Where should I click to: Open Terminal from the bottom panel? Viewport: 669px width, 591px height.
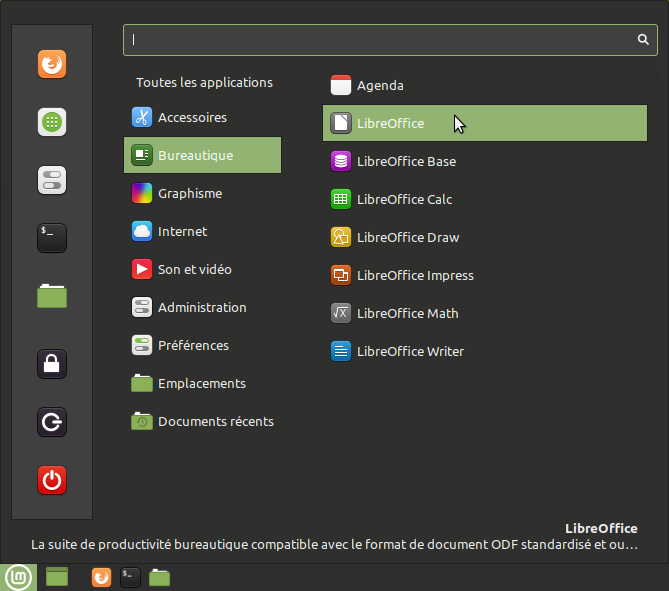coord(130,577)
